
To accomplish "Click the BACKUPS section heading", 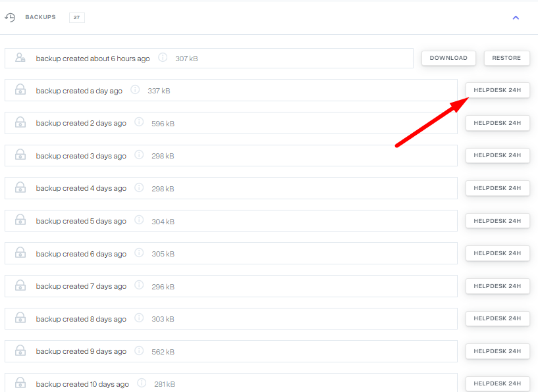I will [x=40, y=17].
